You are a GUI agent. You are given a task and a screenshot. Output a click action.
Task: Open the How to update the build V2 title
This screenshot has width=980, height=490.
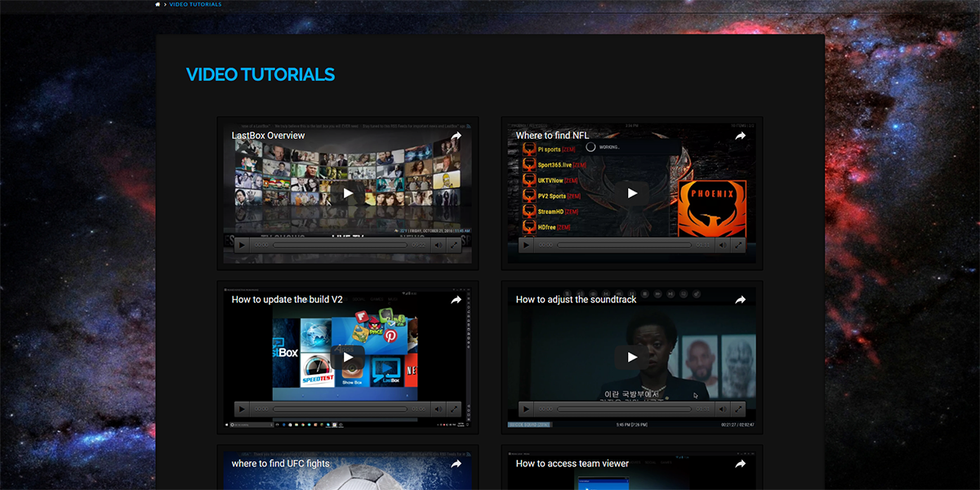click(x=286, y=300)
